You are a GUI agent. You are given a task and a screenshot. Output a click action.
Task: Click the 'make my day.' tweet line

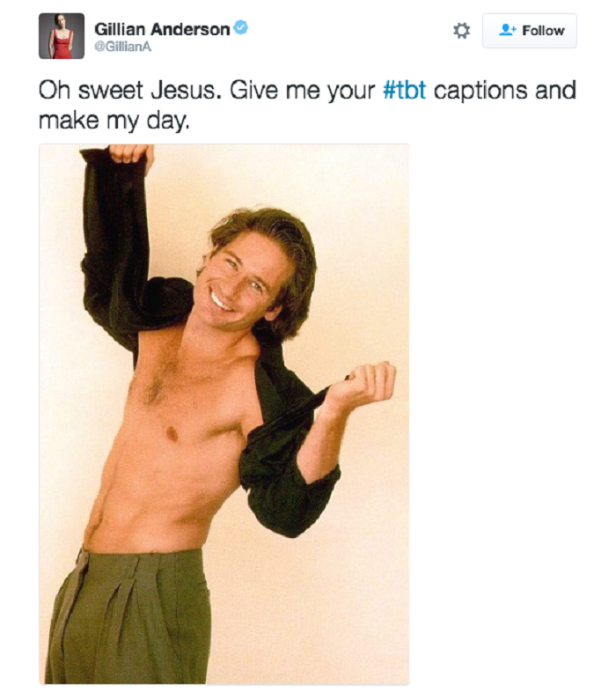(x=114, y=120)
